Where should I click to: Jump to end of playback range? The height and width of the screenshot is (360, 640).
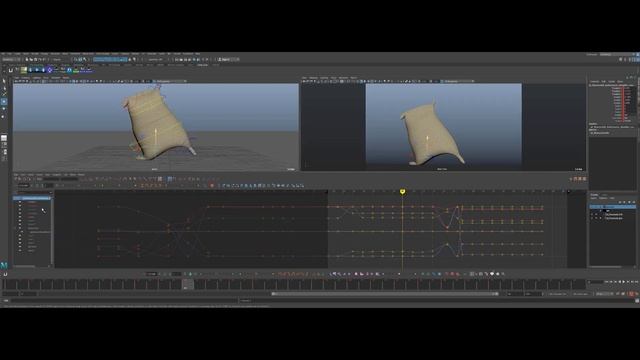637,282
